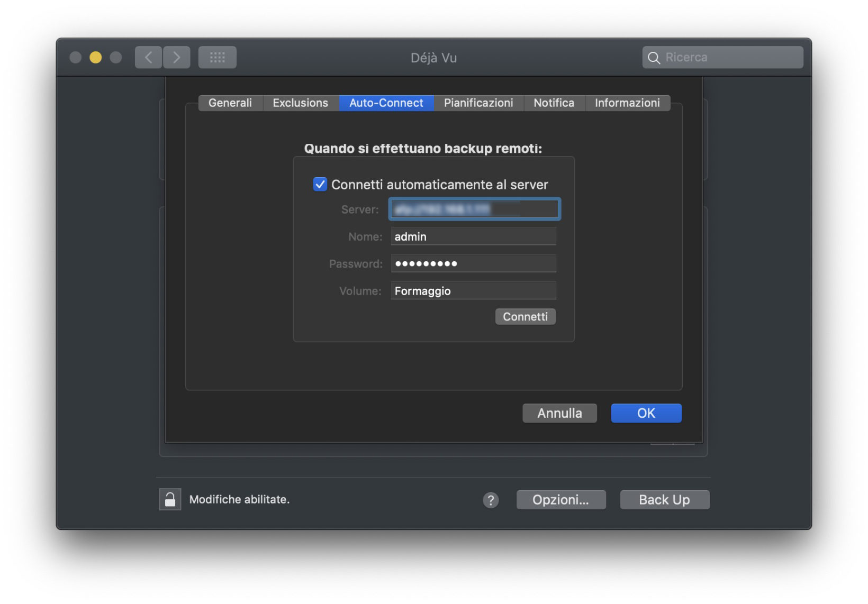The width and height of the screenshot is (868, 604).
Task: Go back with the left chevron button
Action: pyautogui.click(x=149, y=57)
